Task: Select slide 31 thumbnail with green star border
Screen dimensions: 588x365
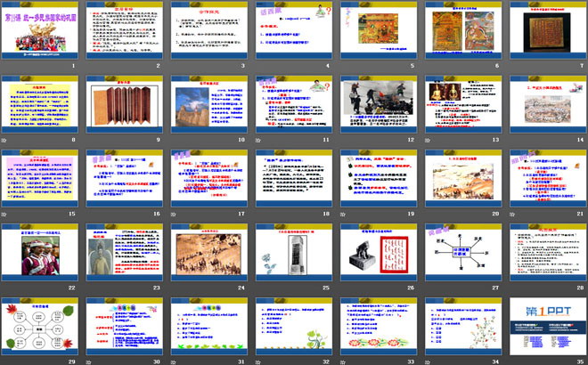Action: click(209, 327)
